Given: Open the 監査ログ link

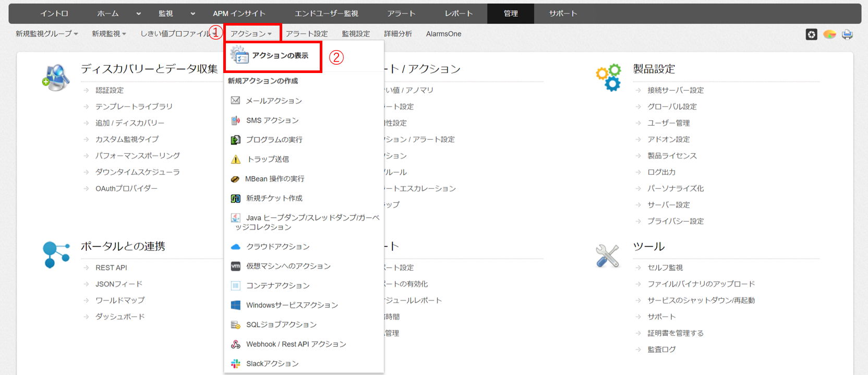Looking at the screenshot, I should click(x=661, y=349).
